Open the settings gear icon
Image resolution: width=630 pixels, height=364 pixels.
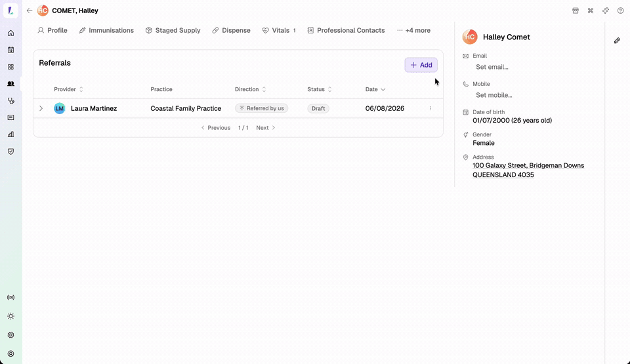(11, 334)
